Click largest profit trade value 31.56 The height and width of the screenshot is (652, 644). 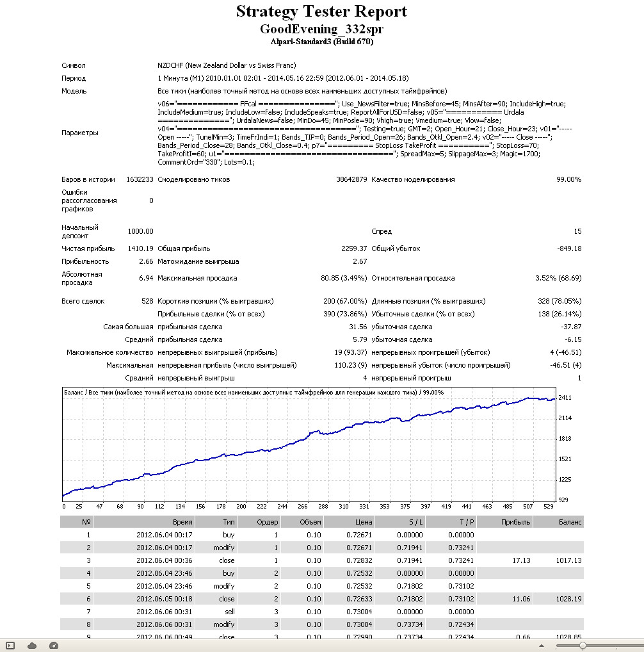coord(358,327)
